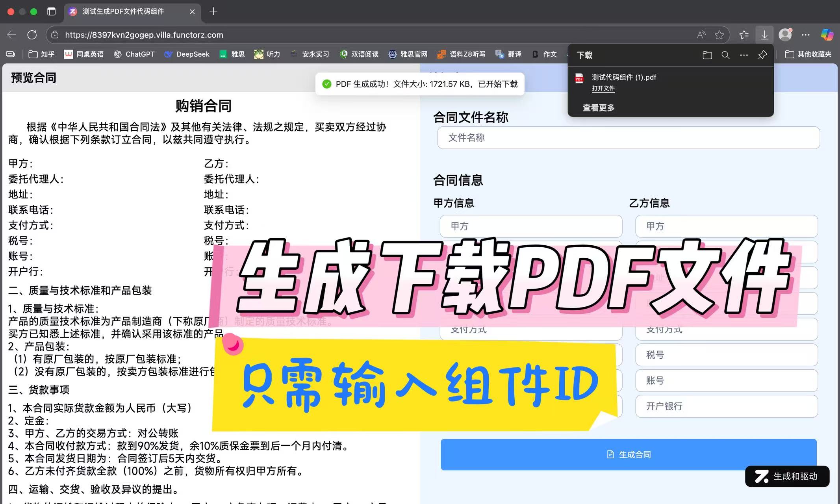Open downloads folder icon in panel
Image resolution: width=840 pixels, height=504 pixels.
click(x=707, y=55)
